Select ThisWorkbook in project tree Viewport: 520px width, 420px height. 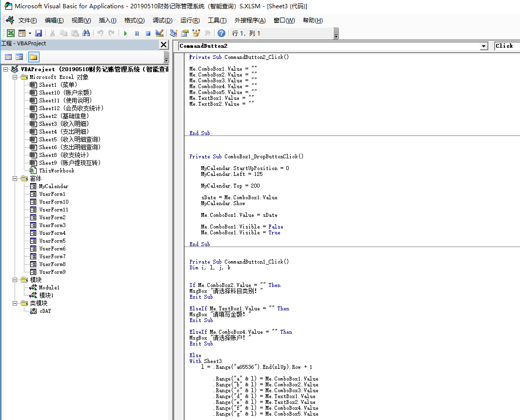click(57, 171)
